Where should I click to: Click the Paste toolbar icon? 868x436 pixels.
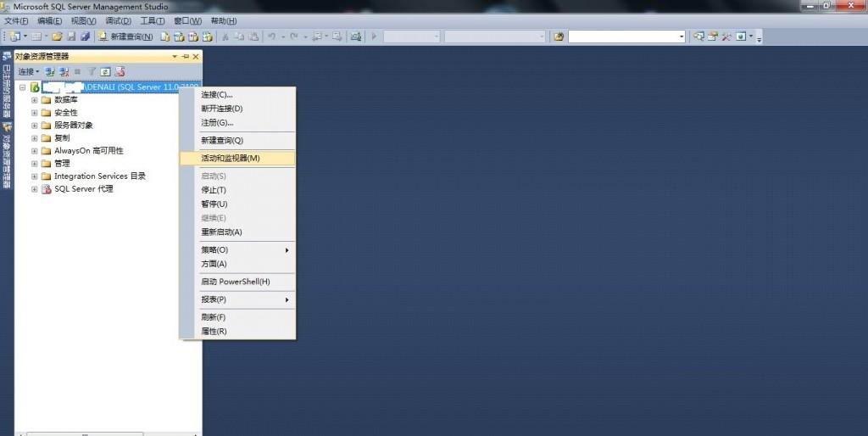[253, 36]
